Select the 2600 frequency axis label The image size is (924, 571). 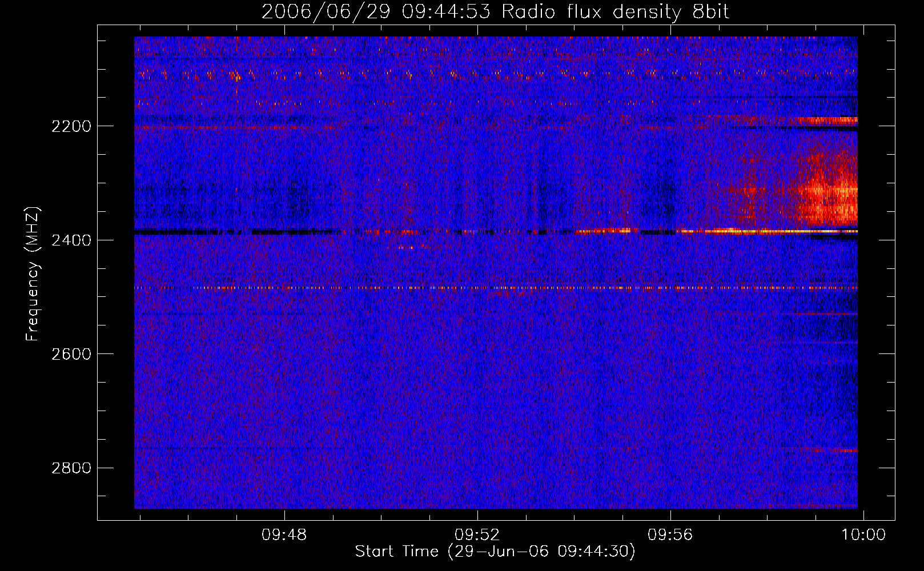(x=71, y=354)
